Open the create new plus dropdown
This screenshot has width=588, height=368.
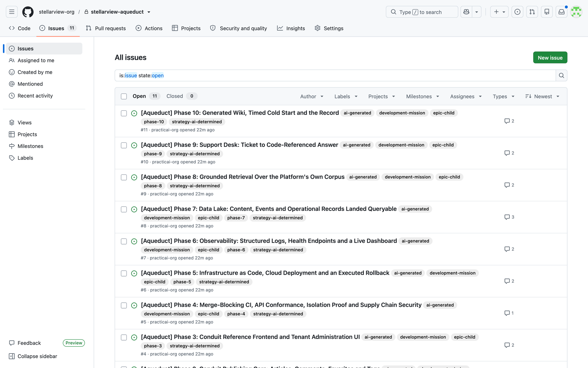point(499,12)
